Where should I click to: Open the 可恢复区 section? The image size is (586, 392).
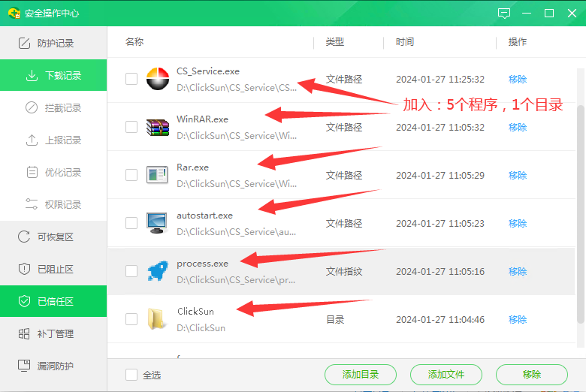(53, 237)
